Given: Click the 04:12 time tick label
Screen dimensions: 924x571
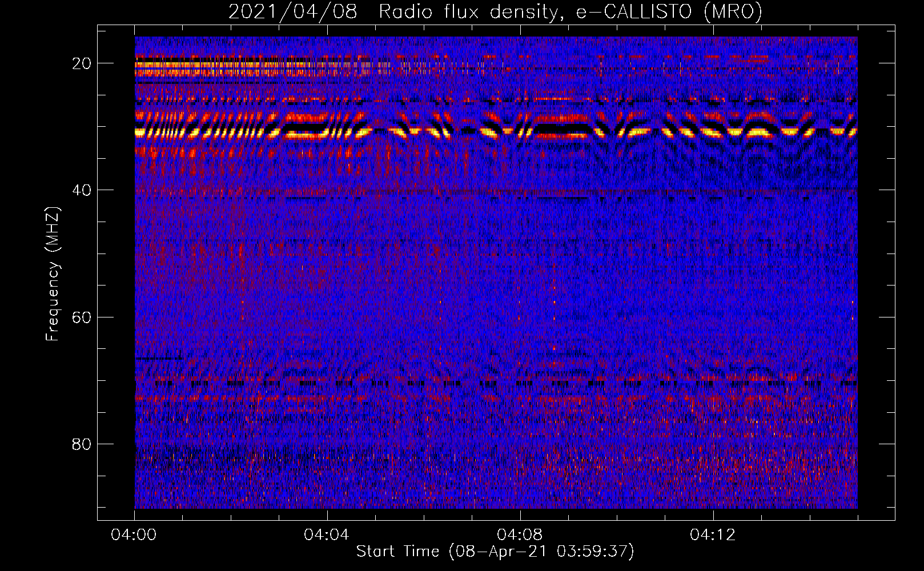Looking at the screenshot, I should [x=713, y=535].
